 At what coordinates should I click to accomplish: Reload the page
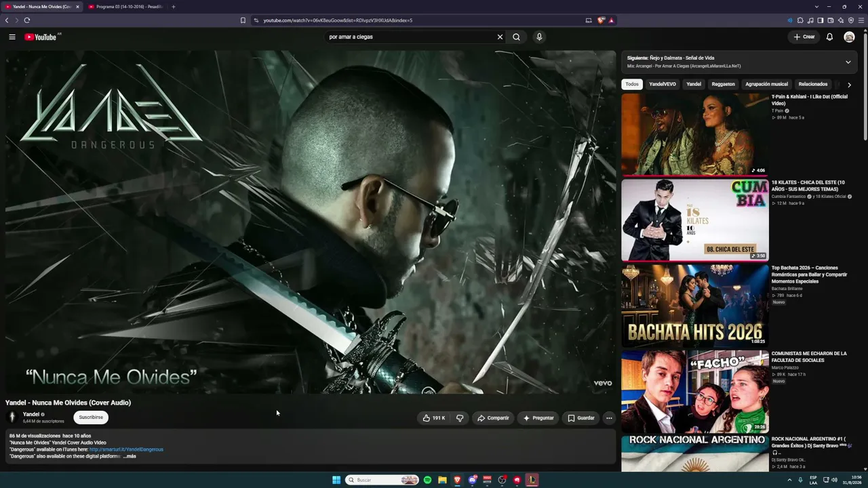27,20
